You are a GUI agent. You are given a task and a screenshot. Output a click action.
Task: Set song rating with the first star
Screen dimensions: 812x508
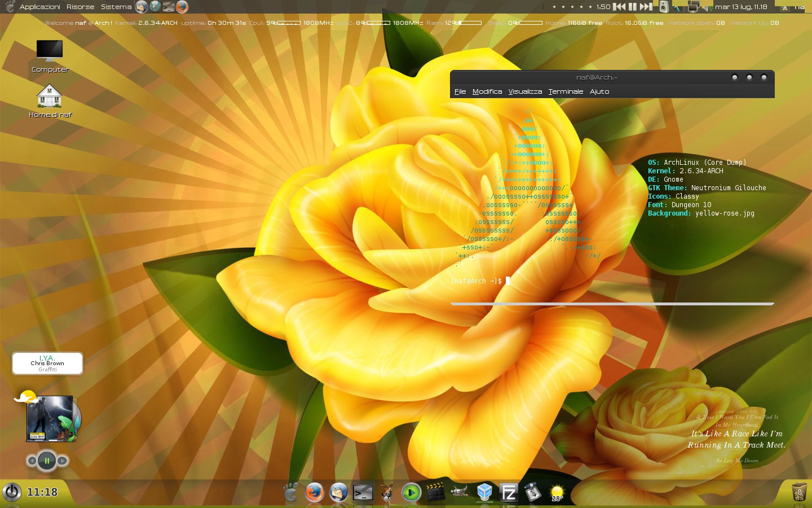coord(554,7)
